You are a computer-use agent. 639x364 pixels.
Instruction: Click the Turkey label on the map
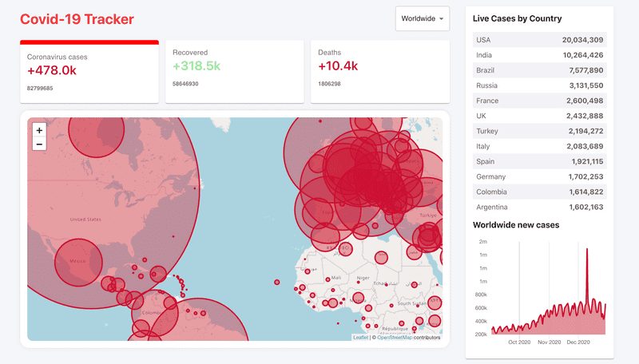point(429,215)
